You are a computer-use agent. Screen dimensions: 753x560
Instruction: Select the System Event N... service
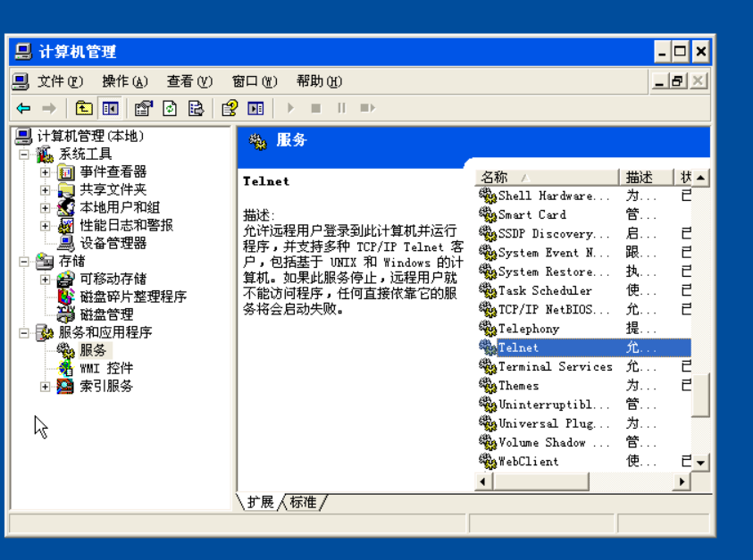point(584,253)
